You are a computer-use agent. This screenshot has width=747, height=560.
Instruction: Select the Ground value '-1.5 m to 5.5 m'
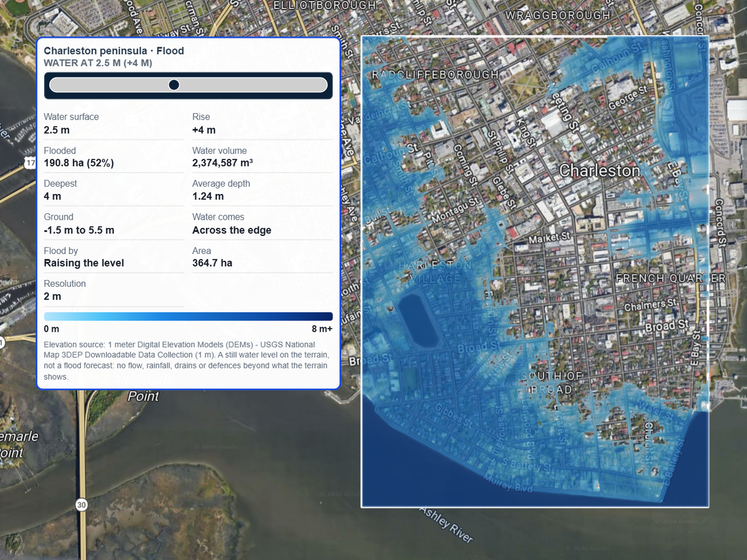coord(79,230)
